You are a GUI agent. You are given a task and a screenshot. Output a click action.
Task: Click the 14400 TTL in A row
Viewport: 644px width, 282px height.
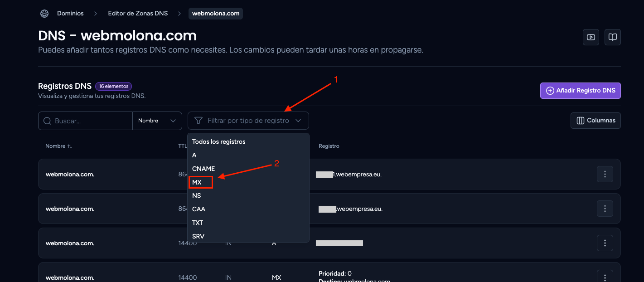click(188, 243)
